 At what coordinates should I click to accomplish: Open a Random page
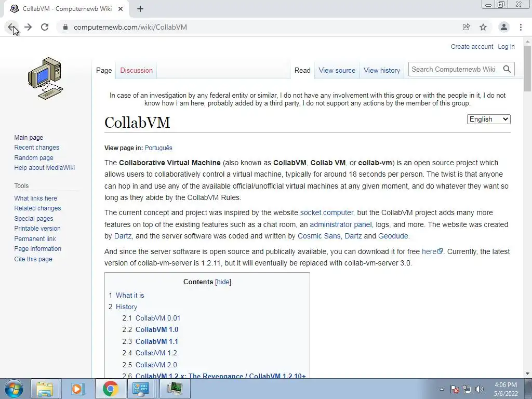[34, 157]
